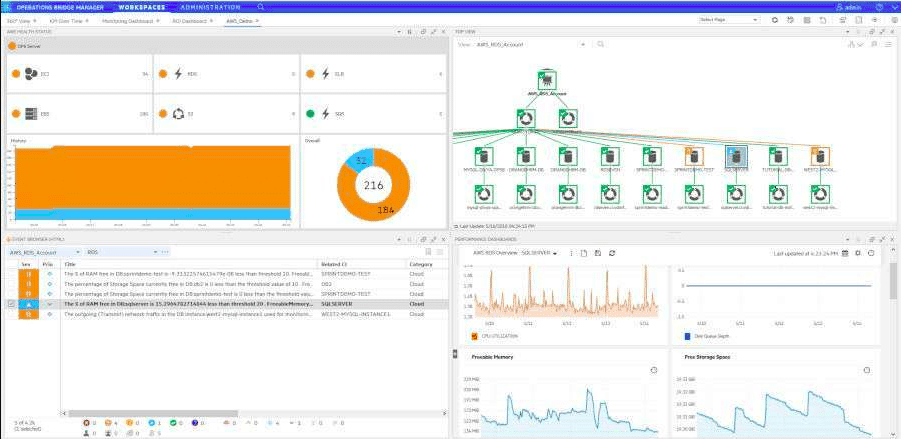Select the highlighted SQLSERVER database node
Screen dimensions: 901x439
click(736, 156)
